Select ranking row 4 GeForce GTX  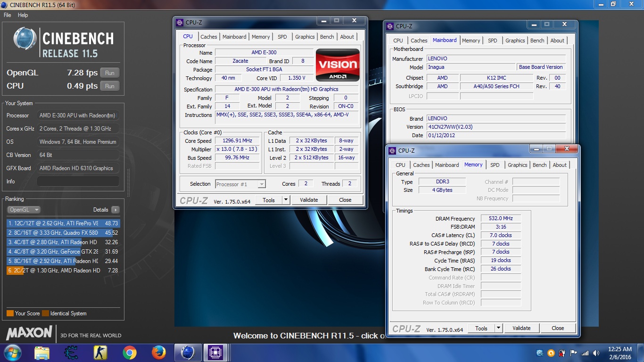click(63, 252)
